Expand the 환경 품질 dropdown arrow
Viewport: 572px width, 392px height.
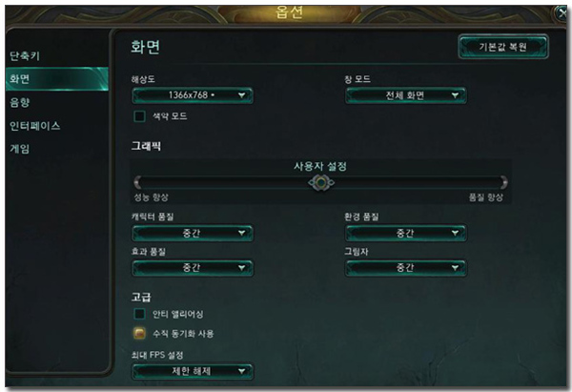pyautogui.click(x=455, y=233)
